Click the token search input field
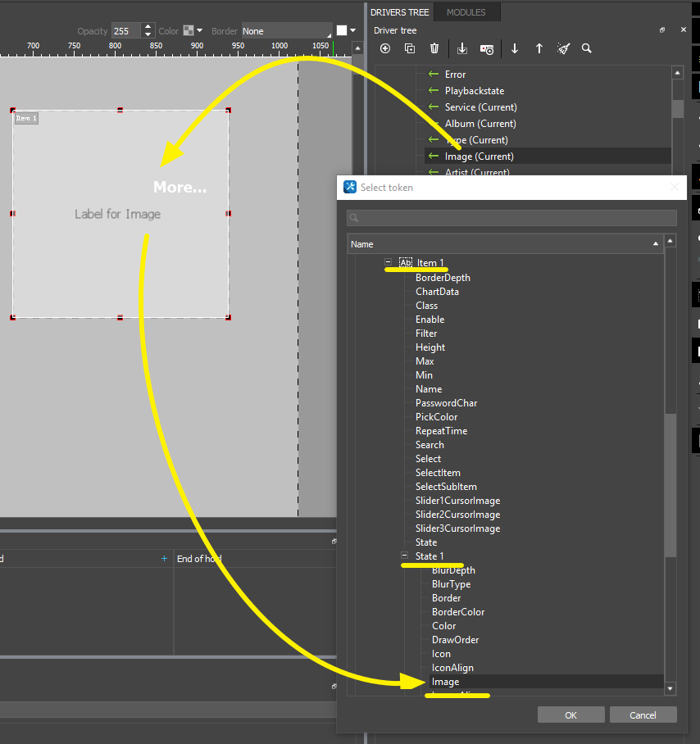The height and width of the screenshot is (744, 700). (511, 218)
